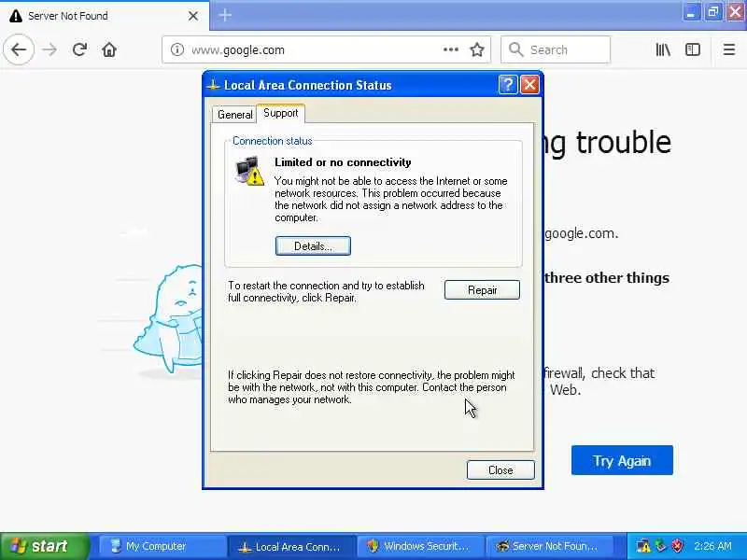This screenshot has height=560, width=747.
Task: Click the Details... button
Action: [313, 246]
